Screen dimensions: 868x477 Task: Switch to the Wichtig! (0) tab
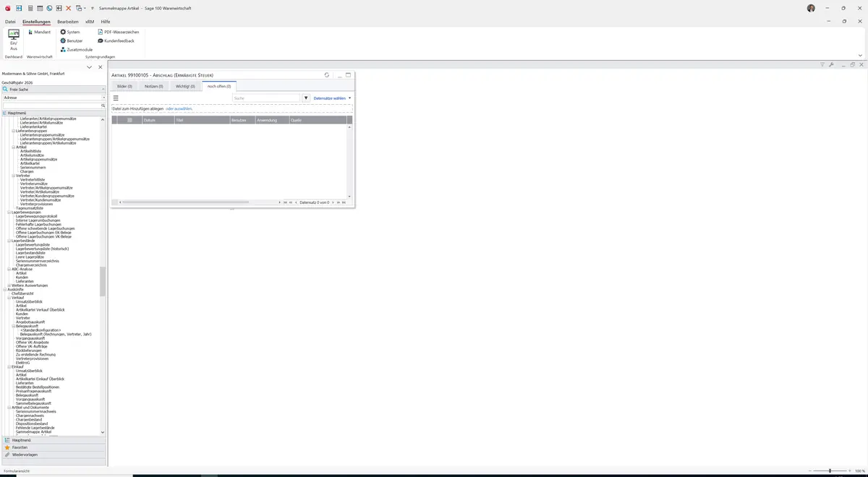point(185,86)
